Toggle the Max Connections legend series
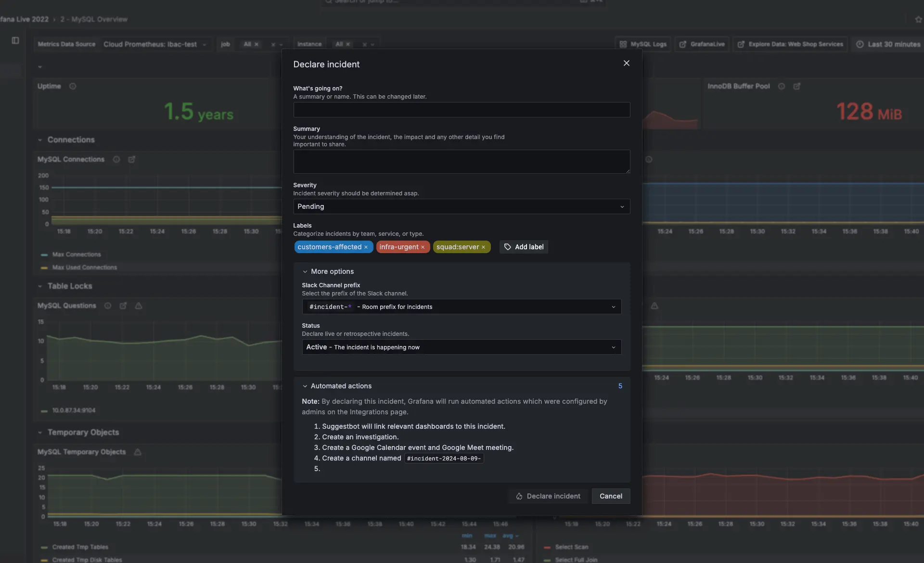The width and height of the screenshot is (924, 563). click(76, 255)
